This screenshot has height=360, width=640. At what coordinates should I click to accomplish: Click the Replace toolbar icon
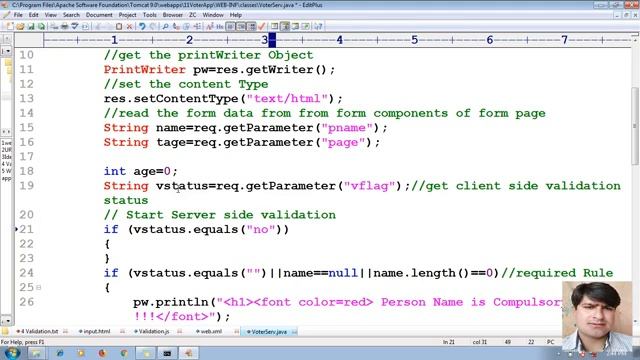click(x=176, y=27)
